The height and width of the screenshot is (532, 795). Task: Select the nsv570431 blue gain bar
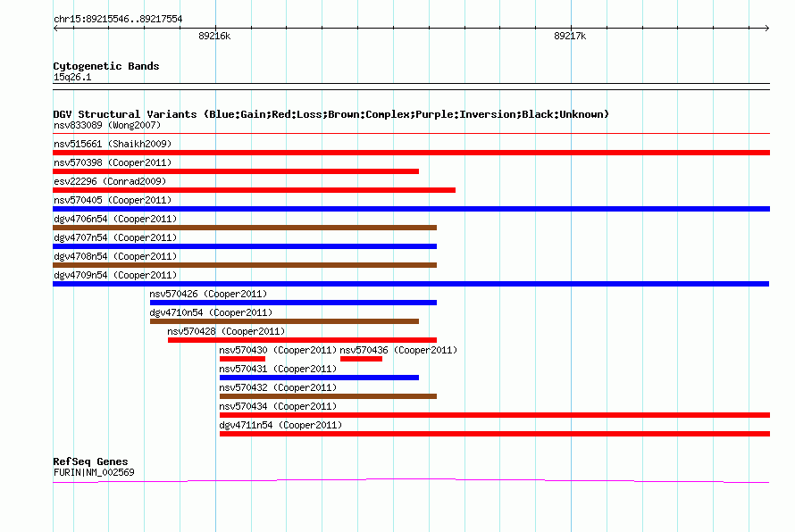(320, 378)
